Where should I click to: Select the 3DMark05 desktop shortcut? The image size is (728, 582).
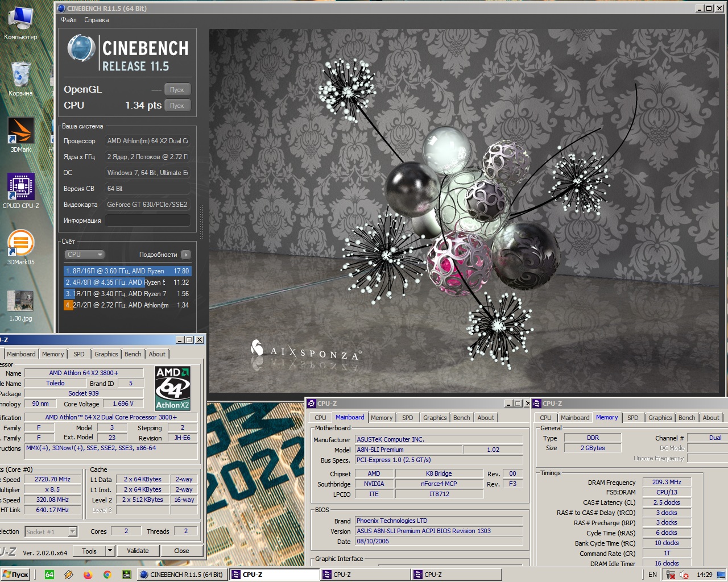pyautogui.click(x=20, y=247)
